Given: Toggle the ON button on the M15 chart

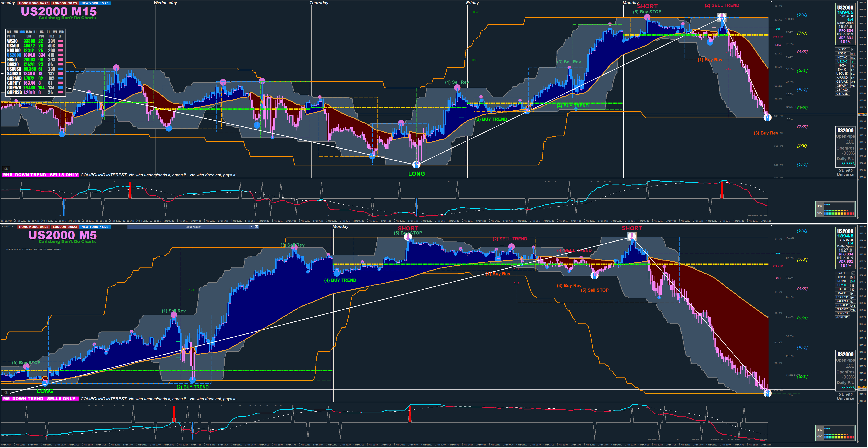Looking at the screenshot, I should pos(6,169).
